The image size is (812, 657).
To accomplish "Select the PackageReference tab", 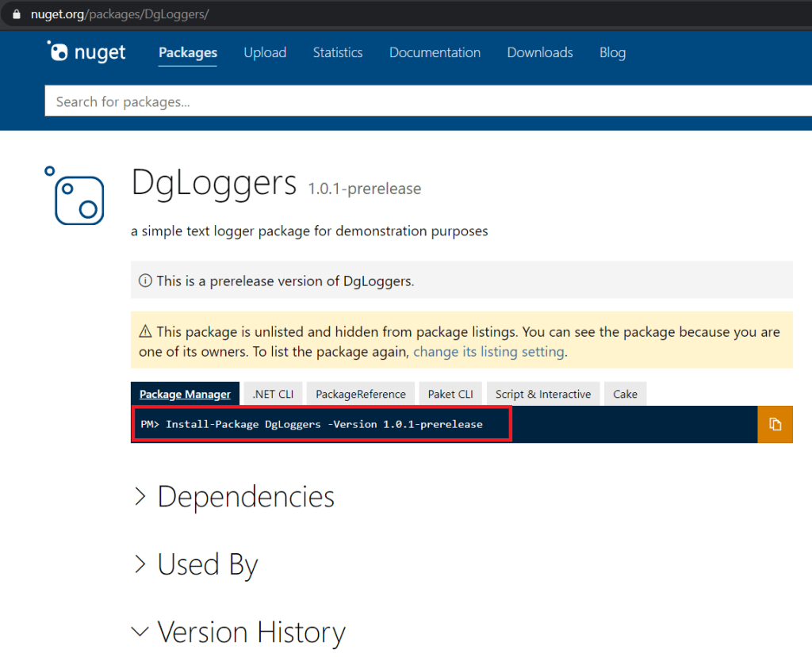I will point(361,394).
